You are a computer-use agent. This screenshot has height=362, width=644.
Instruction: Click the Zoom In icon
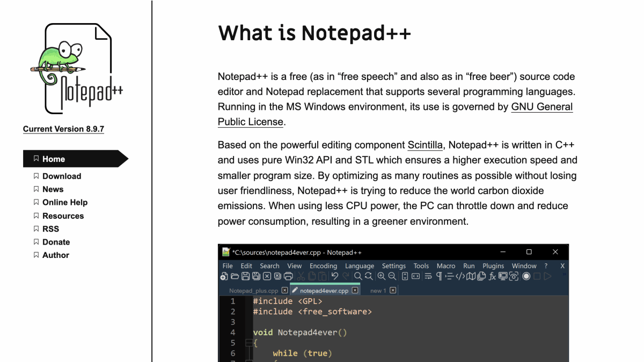pyautogui.click(x=382, y=276)
